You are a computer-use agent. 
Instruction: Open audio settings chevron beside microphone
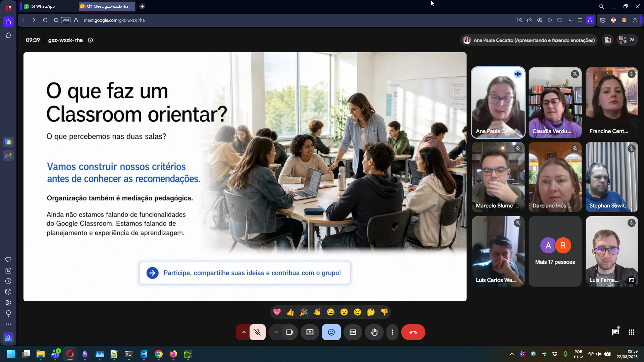(244, 332)
